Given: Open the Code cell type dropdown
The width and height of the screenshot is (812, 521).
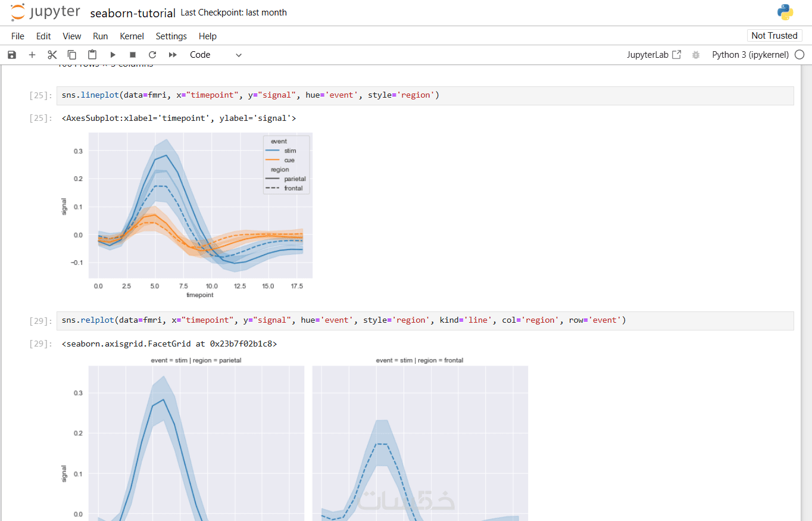Looking at the screenshot, I should point(216,55).
